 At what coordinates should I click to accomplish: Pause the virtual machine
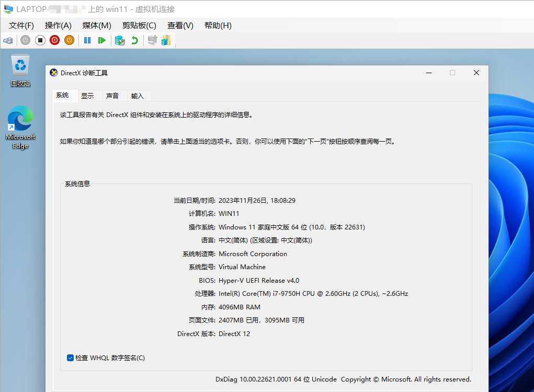(x=87, y=40)
